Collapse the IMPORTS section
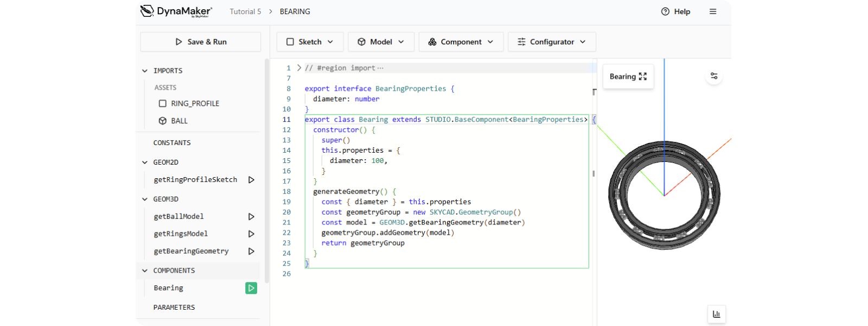The image size is (868, 326). pyautogui.click(x=145, y=71)
